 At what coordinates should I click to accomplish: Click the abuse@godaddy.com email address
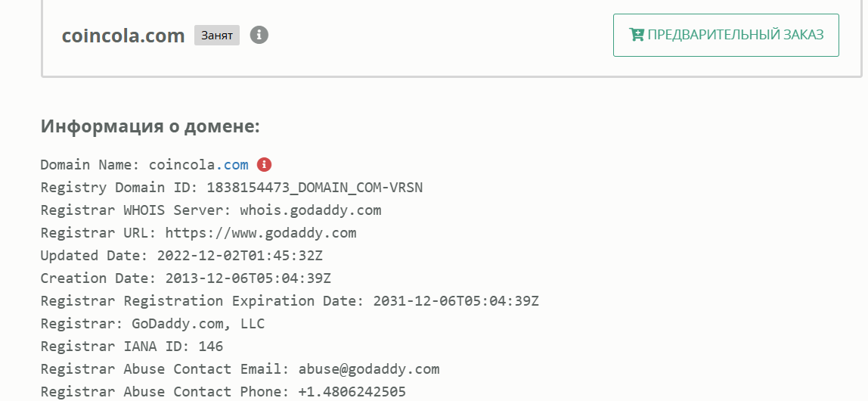pyautogui.click(x=369, y=369)
